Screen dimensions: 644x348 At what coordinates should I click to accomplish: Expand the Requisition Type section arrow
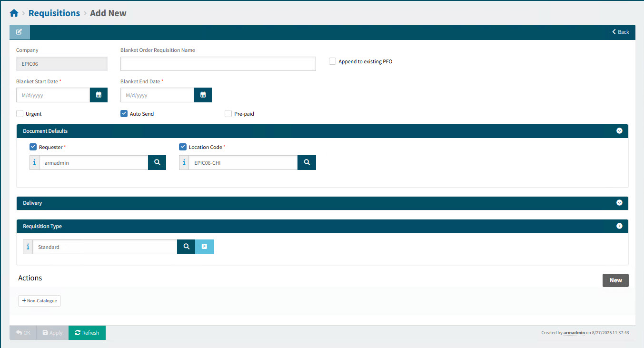(x=619, y=226)
